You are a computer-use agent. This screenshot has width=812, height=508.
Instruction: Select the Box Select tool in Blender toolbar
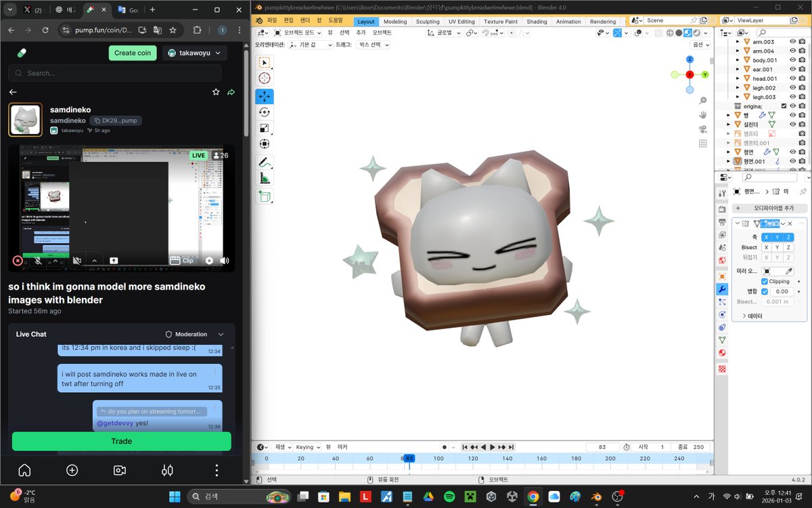(x=265, y=62)
